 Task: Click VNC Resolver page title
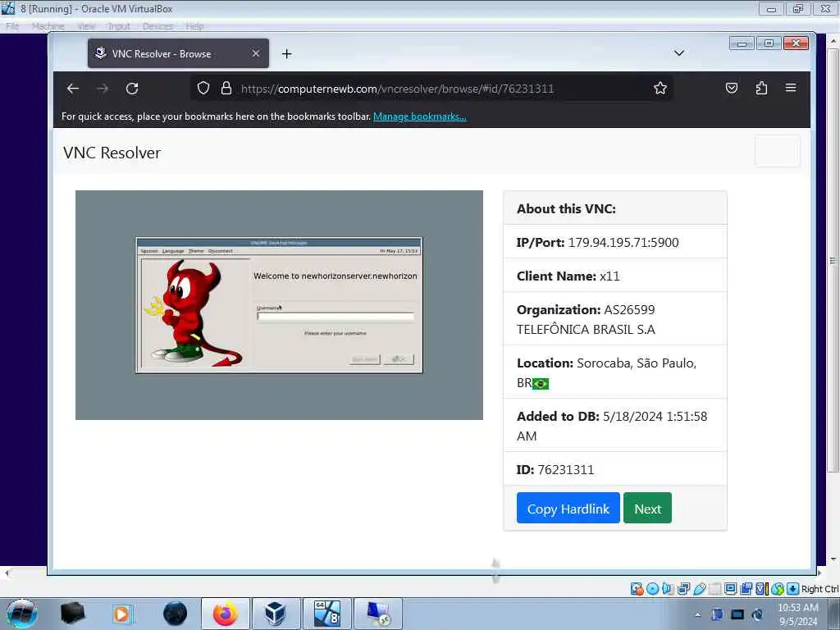click(x=112, y=153)
